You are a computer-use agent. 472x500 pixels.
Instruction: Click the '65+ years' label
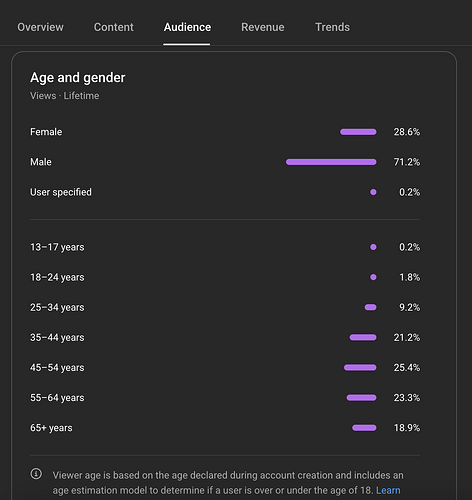click(51, 428)
